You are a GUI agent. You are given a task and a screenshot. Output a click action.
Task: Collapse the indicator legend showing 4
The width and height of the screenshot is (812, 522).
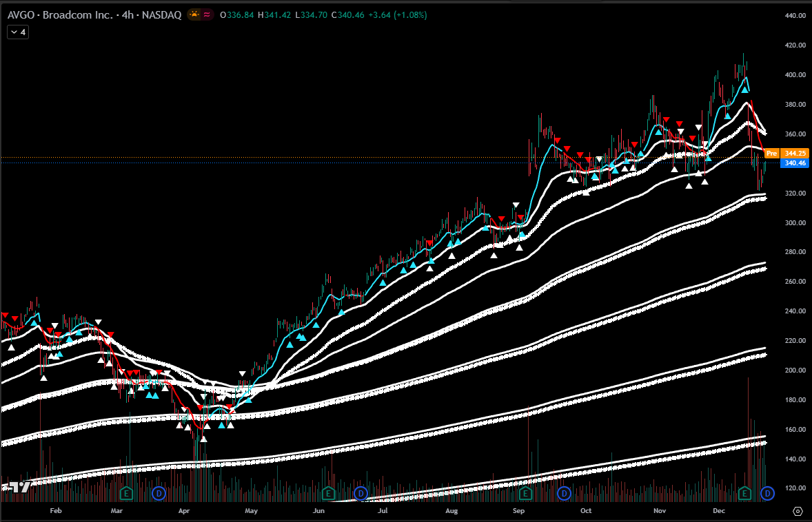[18, 32]
